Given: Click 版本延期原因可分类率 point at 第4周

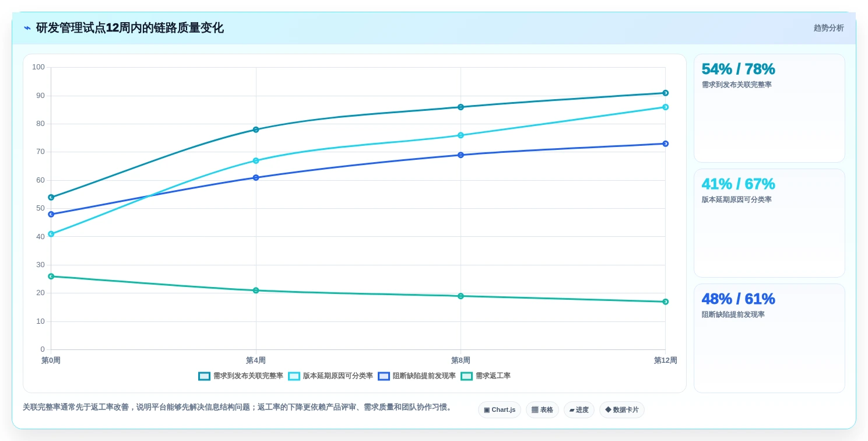Looking at the screenshot, I should (256, 160).
